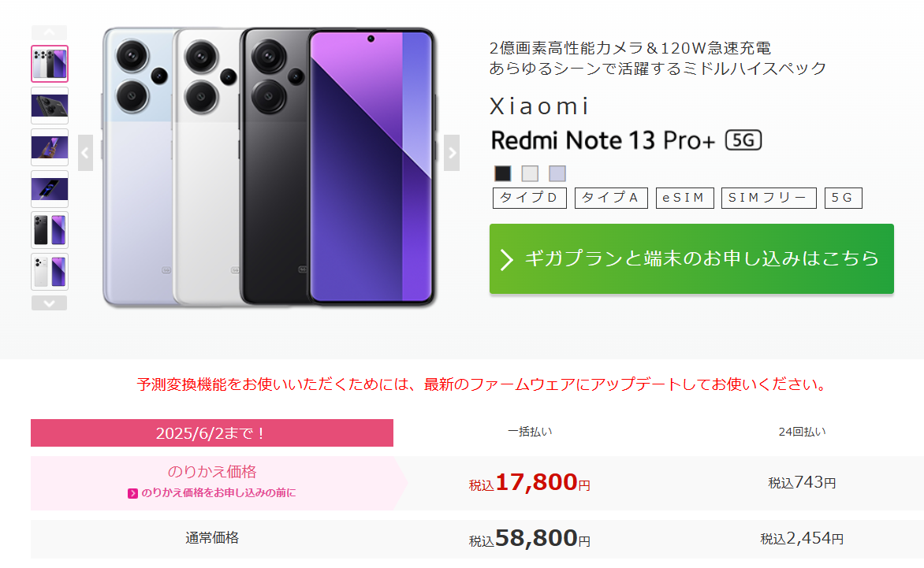Click the タイプA label
Screen dimensions: 924x568
[x=611, y=198]
